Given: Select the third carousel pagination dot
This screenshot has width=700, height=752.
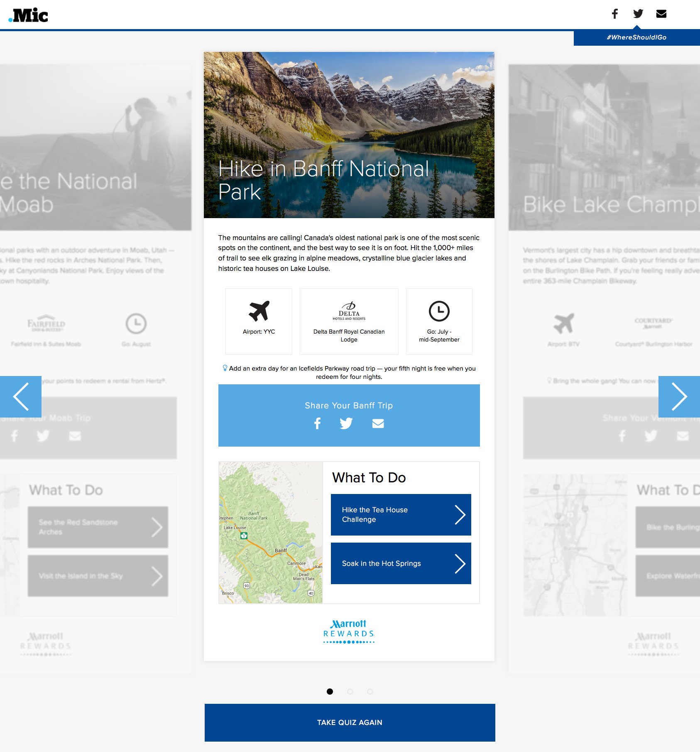Looking at the screenshot, I should [370, 691].
